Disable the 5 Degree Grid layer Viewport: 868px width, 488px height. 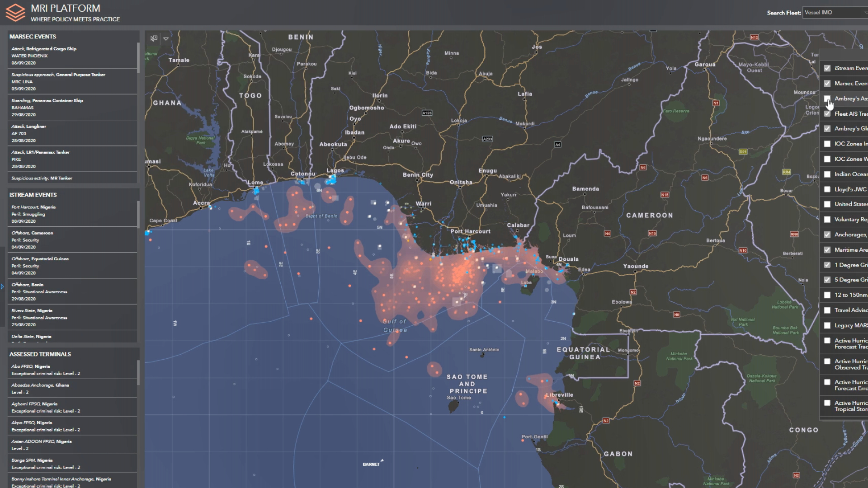(x=827, y=280)
